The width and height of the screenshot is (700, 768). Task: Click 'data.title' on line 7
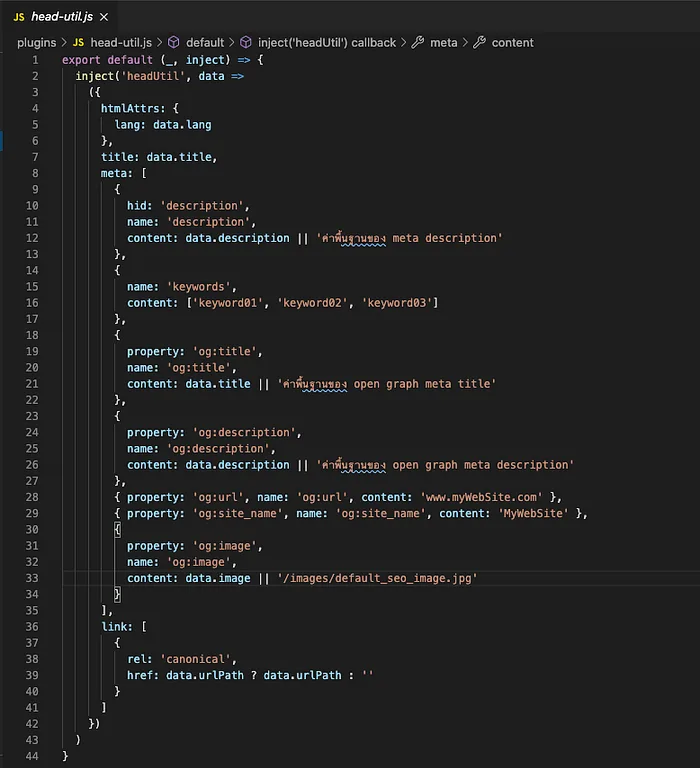[x=179, y=157]
